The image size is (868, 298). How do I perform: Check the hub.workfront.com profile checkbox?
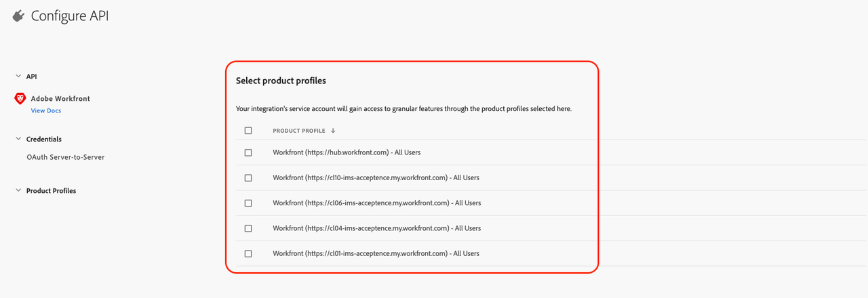[248, 153]
